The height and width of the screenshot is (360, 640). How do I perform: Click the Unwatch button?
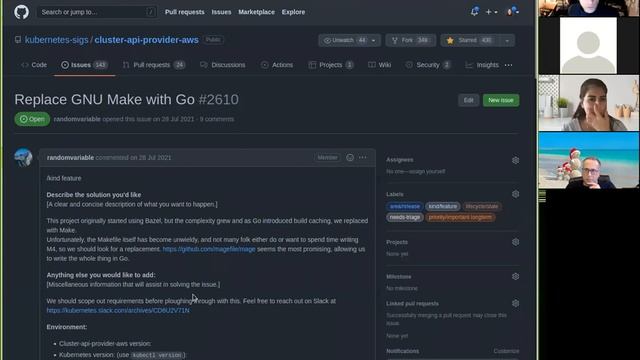tap(345, 40)
